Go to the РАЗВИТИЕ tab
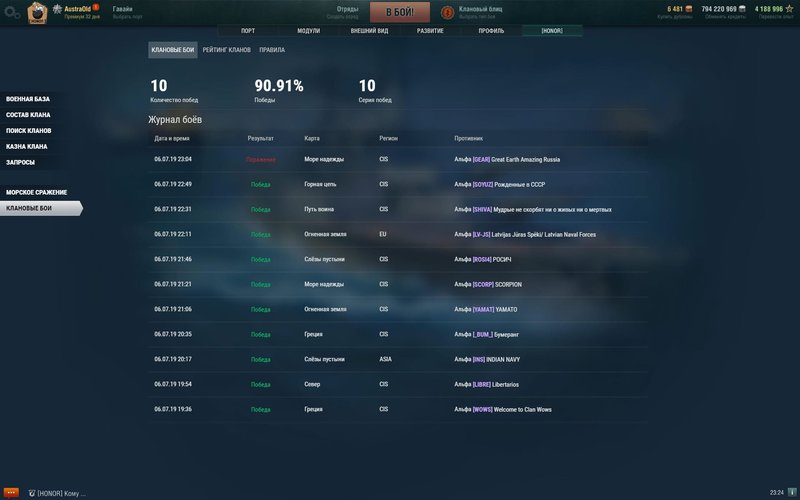Viewport: 800px width, 500px height. pos(430,31)
